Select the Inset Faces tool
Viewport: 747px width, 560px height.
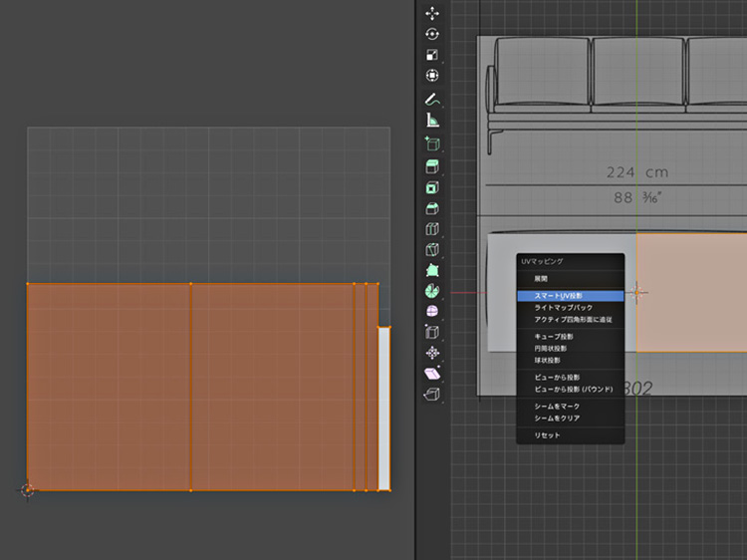point(432,187)
